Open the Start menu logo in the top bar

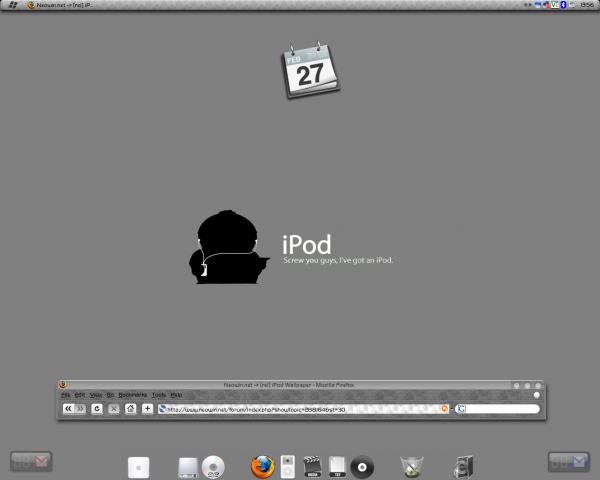point(13,5)
